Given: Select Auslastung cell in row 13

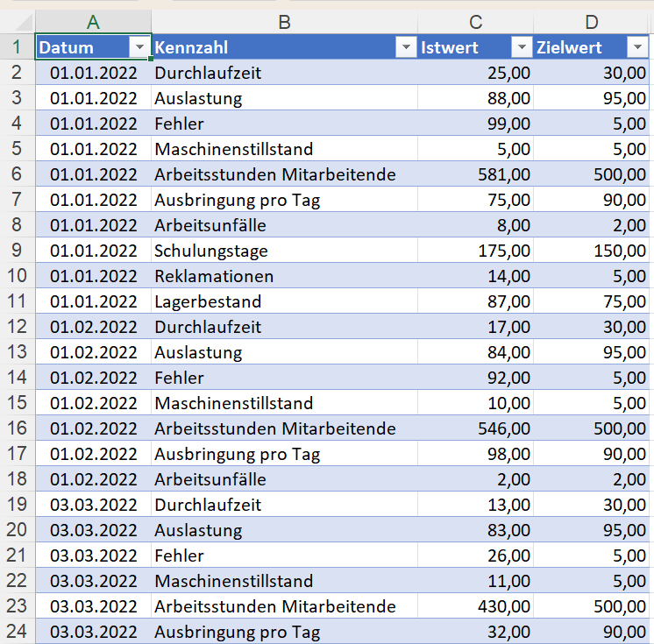Looking at the screenshot, I should (x=284, y=352).
